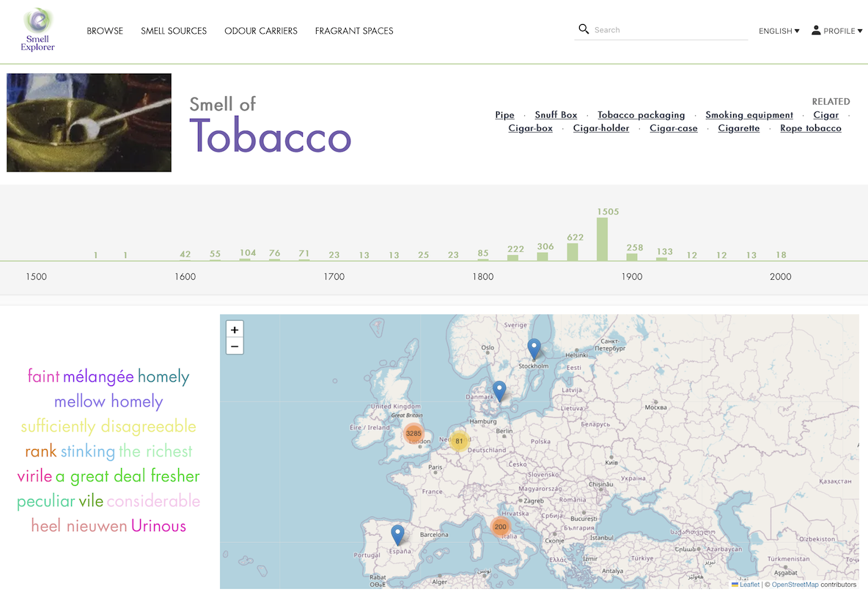This screenshot has height=600, width=868.
Task: Open the English language dropdown
Action: (x=779, y=31)
